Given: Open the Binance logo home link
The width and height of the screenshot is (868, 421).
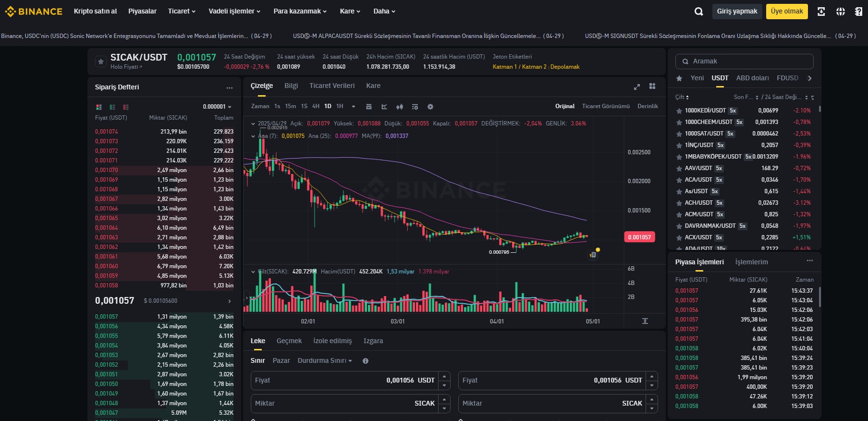Looking at the screenshot, I should [34, 11].
